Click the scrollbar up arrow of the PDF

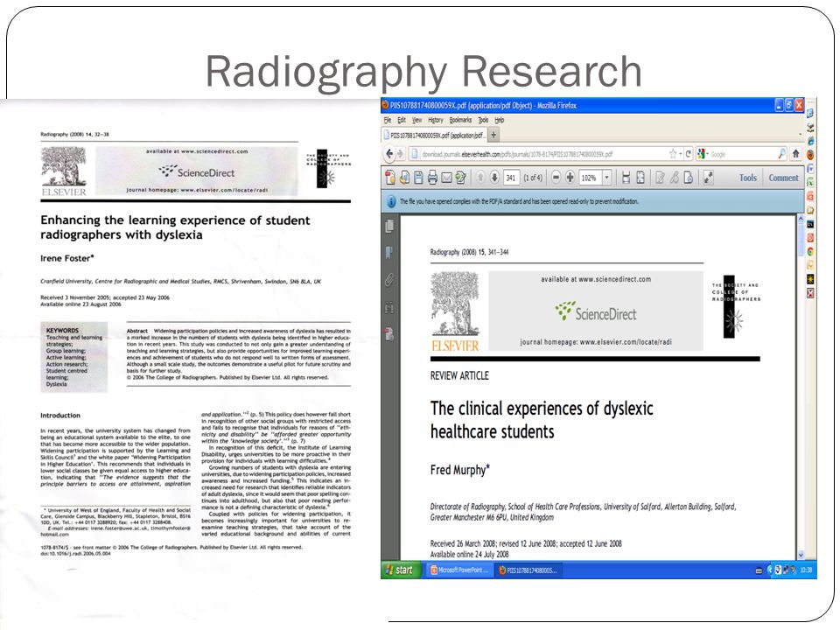tap(801, 219)
